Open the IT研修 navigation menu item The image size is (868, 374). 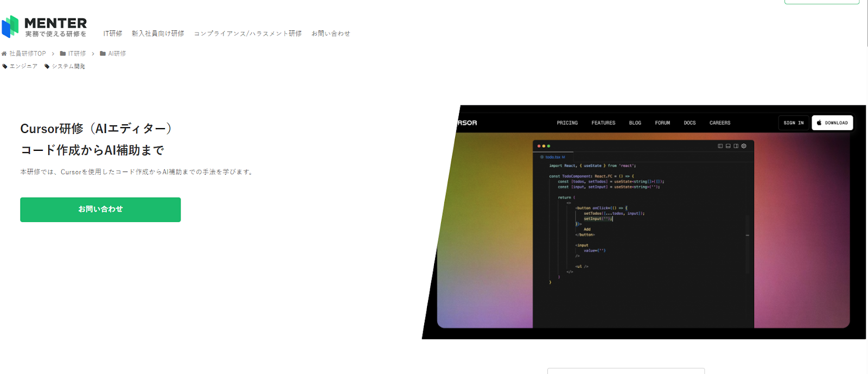coord(113,34)
